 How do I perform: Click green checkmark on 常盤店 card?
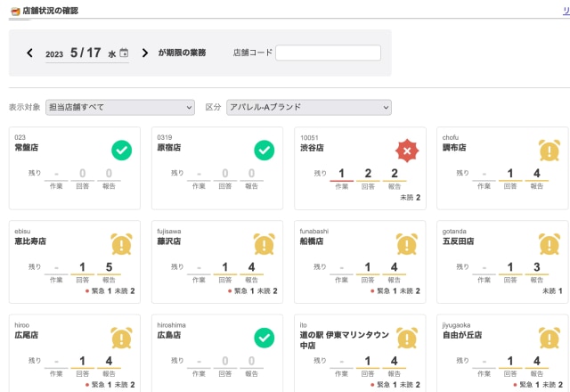click(x=122, y=151)
